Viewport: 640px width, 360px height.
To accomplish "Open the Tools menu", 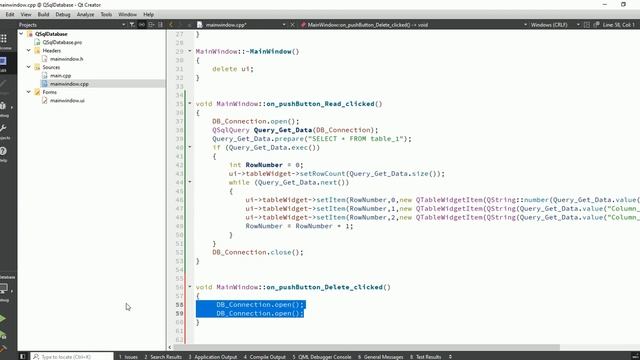I will pos(106,14).
